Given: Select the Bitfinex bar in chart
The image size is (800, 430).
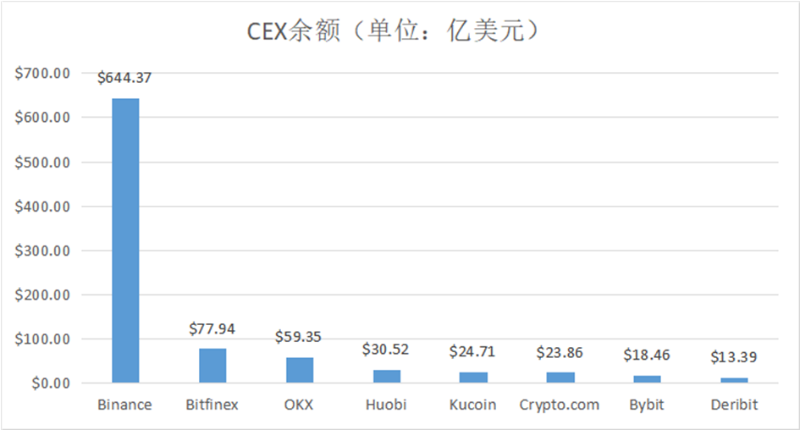Looking at the screenshot, I should (x=213, y=365).
